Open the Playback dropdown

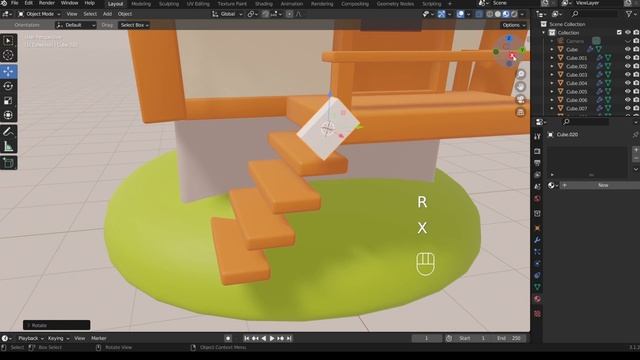[x=31, y=338]
